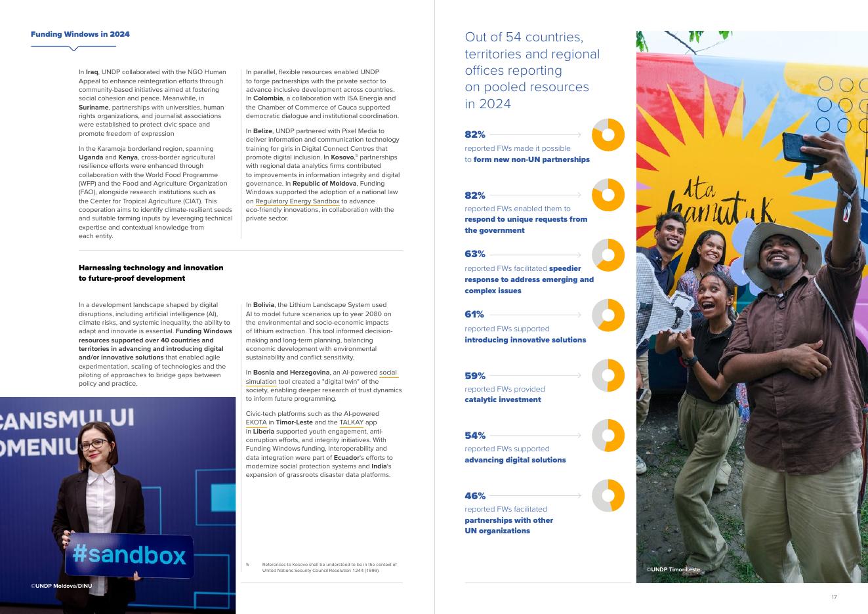Click the Moldova #sandbox photo
This screenshot has width=868, height=614.
[x=117, y=505]
